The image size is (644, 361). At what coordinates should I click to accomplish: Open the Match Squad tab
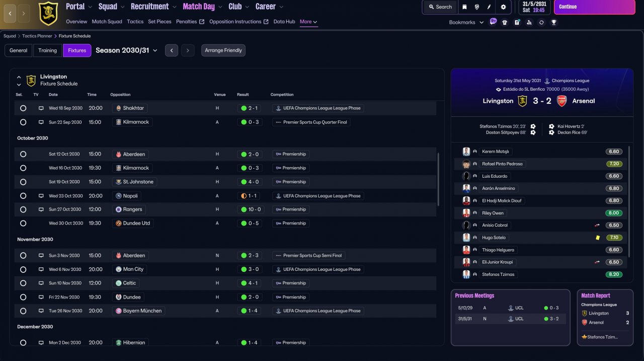click(107, 22)
